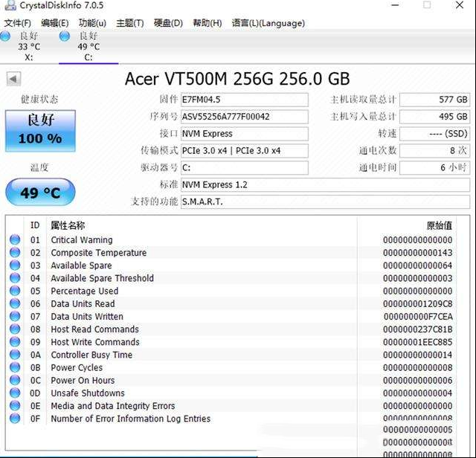Click the previous disk arrow button

pos(13,79)
